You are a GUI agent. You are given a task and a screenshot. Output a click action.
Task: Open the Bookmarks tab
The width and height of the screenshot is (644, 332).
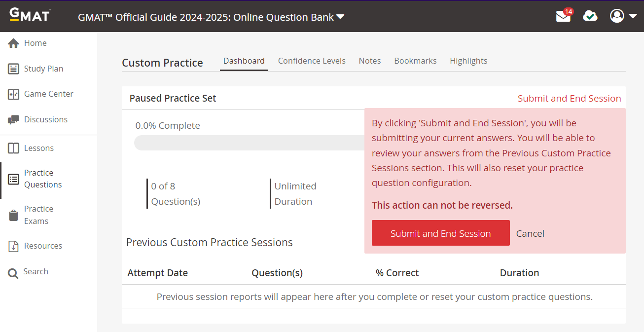415,61
